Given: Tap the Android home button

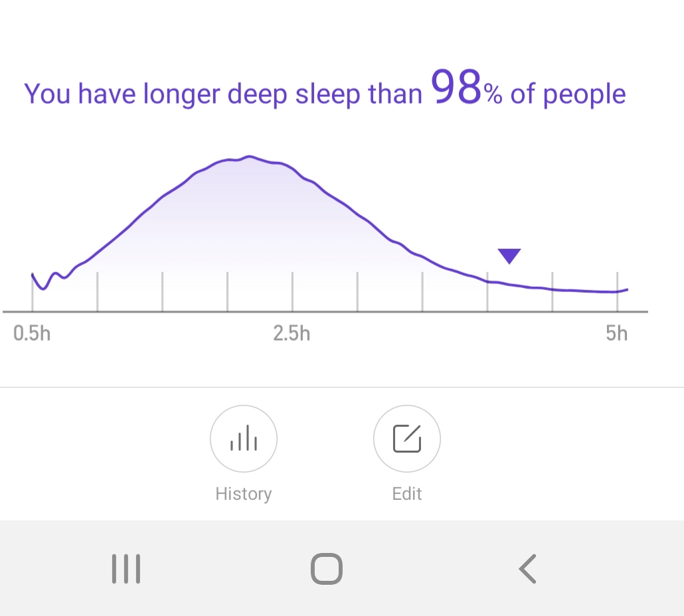Looking at the screenshot, I should coord(327,568).
